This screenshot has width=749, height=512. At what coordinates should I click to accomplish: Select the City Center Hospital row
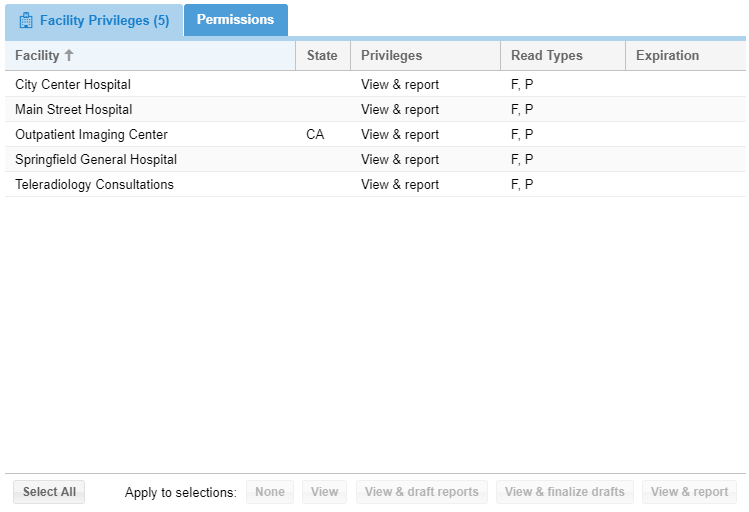(x=375, y=85)
